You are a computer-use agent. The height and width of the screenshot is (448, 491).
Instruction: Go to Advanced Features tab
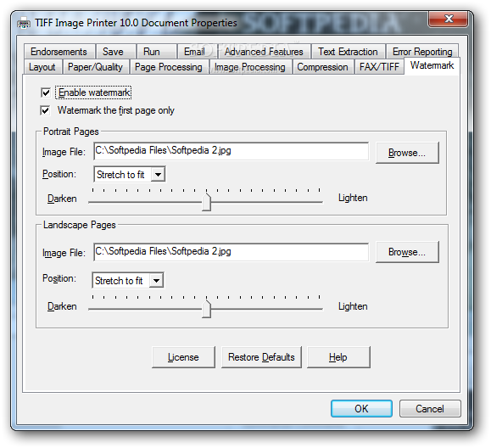pos(264,52)
